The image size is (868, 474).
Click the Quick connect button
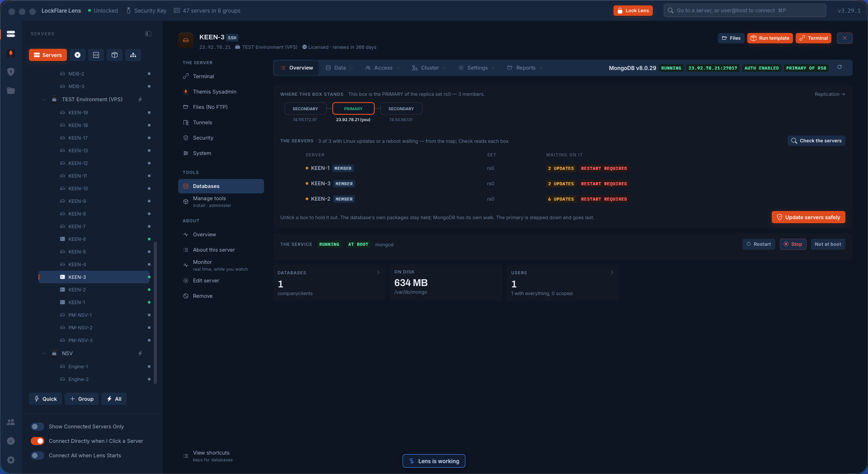[x=46, y=399]
